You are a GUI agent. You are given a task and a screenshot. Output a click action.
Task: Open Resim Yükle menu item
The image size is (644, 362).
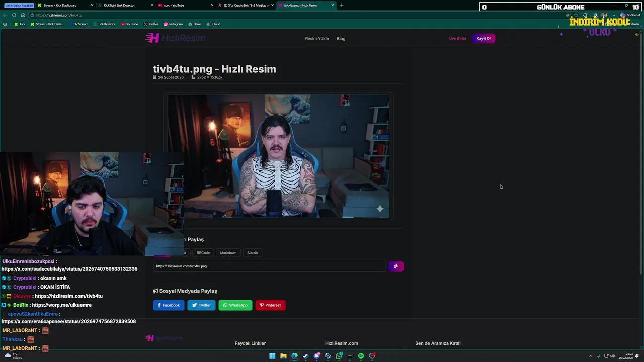(317, 39)
